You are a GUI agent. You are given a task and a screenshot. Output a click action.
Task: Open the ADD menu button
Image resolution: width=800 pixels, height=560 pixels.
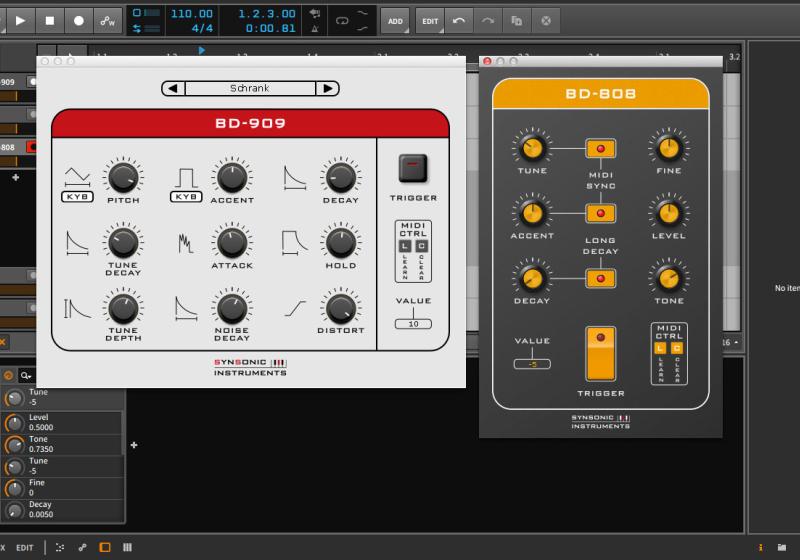(395, 21)
